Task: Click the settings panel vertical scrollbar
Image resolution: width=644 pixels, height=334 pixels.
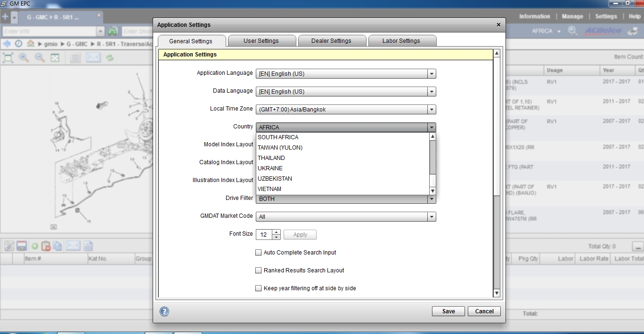Action: click(x=497, y=174)
